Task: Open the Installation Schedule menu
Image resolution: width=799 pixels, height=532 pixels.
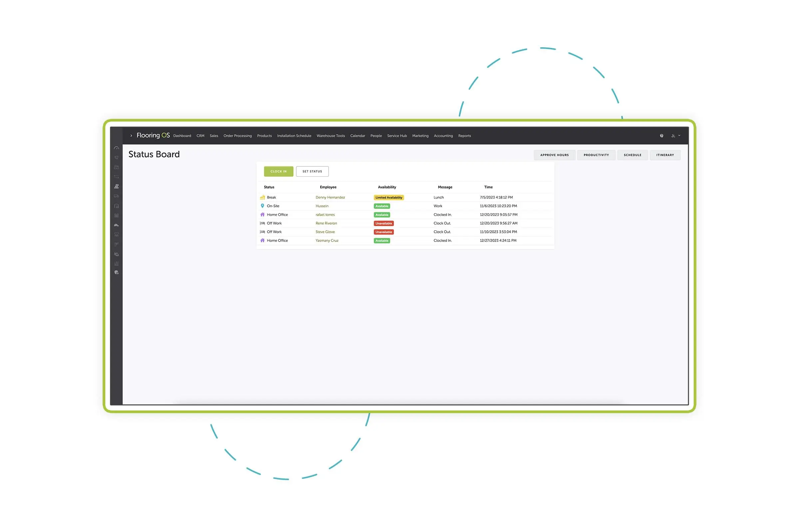Action: (x=294, y=135)
